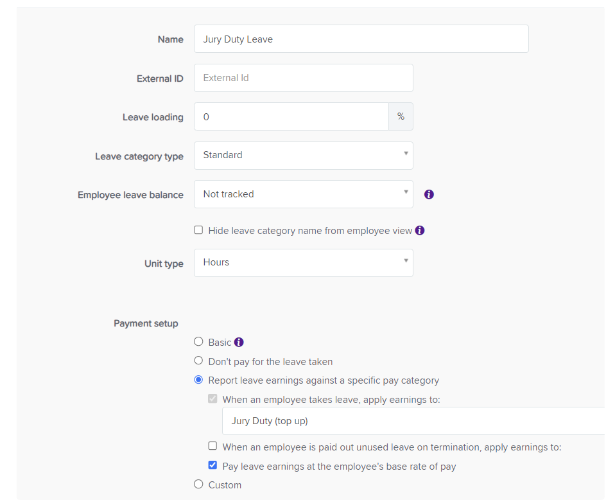Select the Basic payment setup radio

click(x=199, y=342)
